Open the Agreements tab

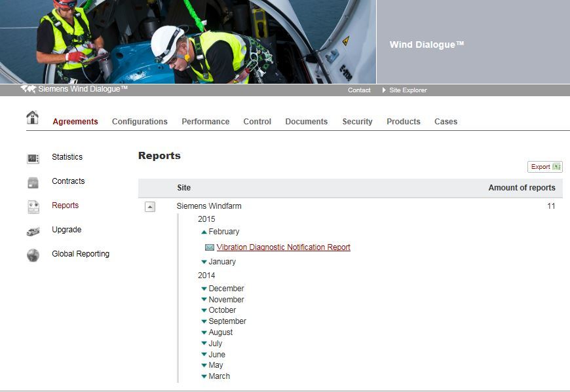pos(75,122)
